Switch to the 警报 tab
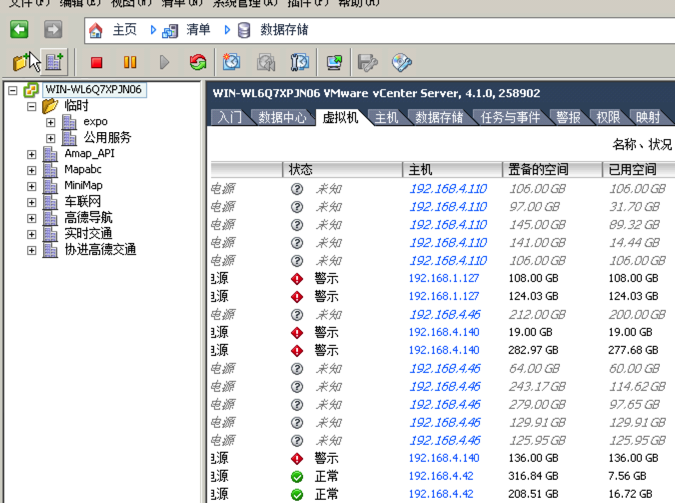 coord(569,117)
